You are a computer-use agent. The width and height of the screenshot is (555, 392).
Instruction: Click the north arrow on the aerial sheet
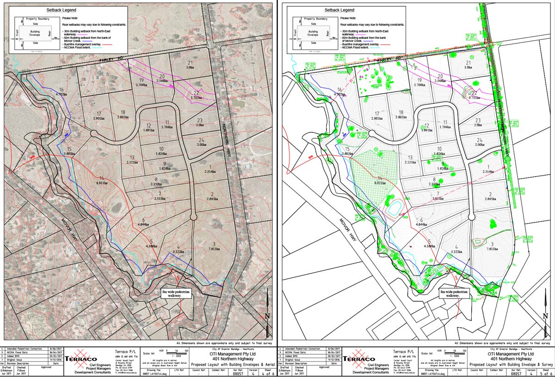(267, 314)
